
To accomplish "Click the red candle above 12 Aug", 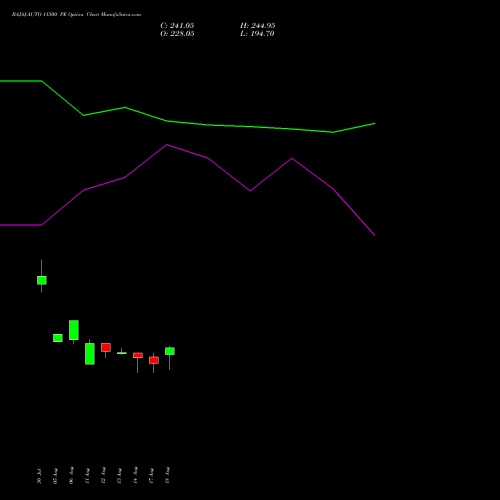I will [106, 347].
